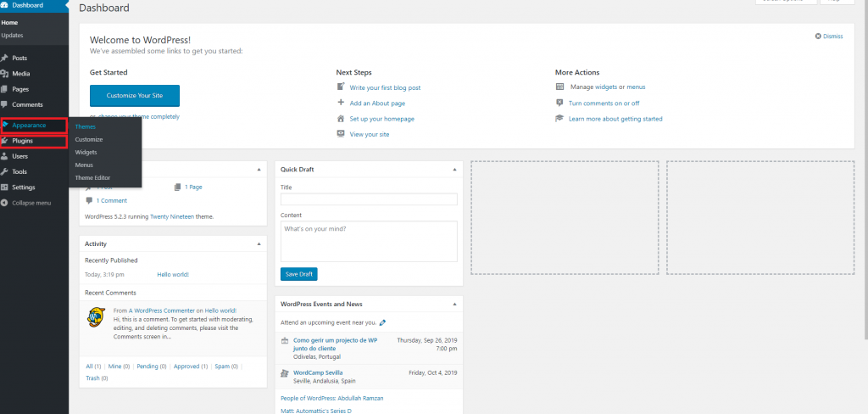Click 'A WordPress Commenter' author link
Image resolution: width=868 pixels, height=414 pixels.
point(162,310)
